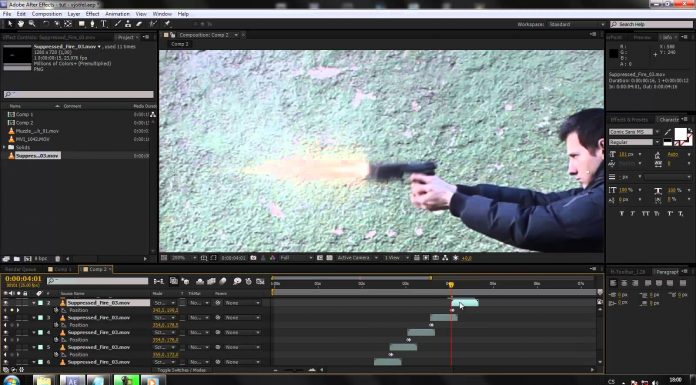The image size is (696, 385).
Task: Open the Active Camera dropdown
Action: click(358, 258)
